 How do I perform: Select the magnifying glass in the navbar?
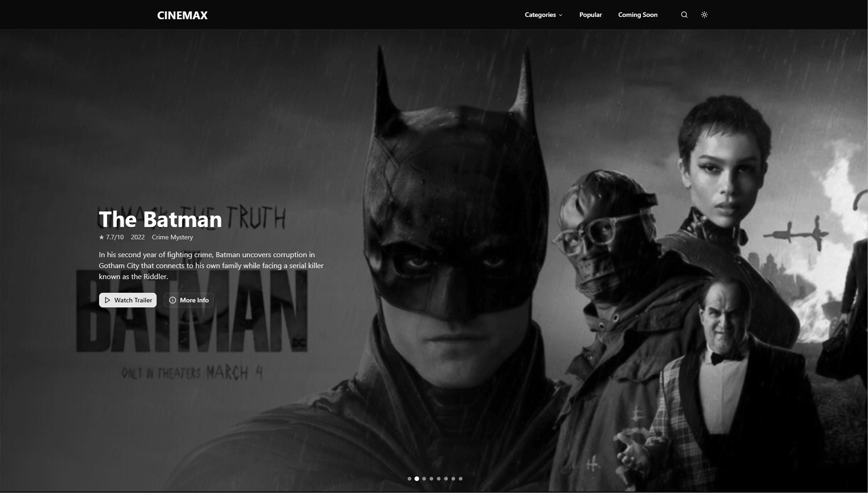point(684,15)
